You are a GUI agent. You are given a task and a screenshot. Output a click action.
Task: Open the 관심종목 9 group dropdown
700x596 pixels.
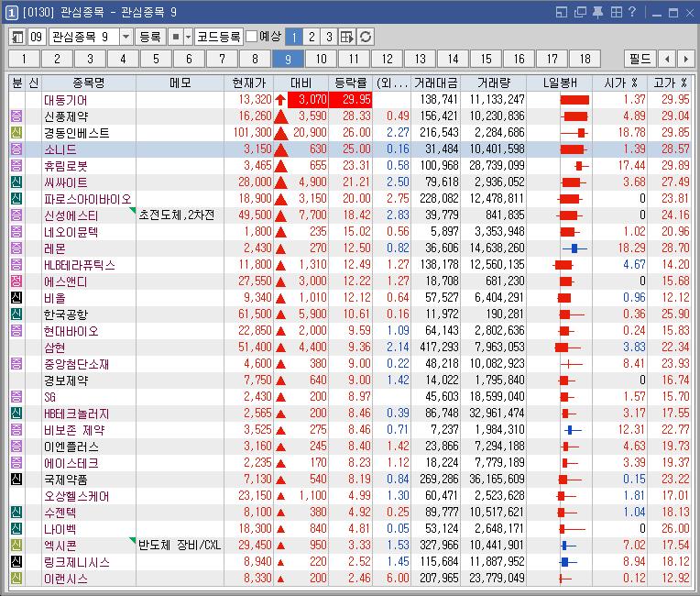(126, 37)
